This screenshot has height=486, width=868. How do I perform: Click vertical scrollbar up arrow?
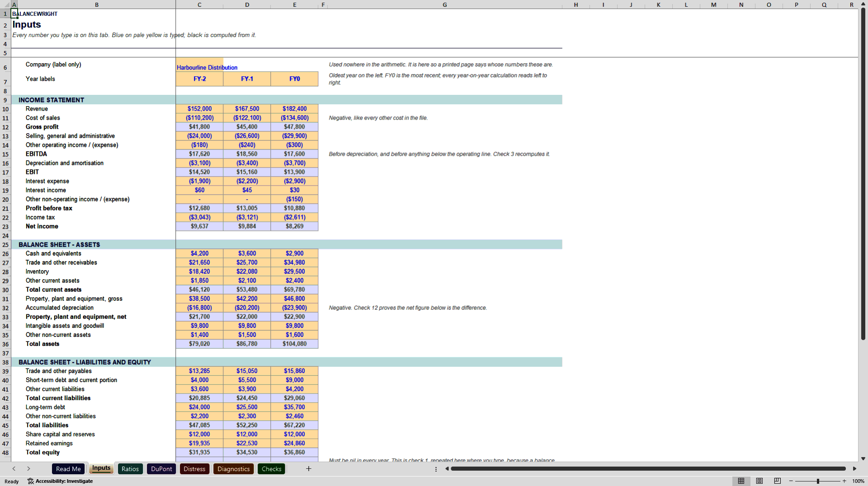(x=863, y=4)
